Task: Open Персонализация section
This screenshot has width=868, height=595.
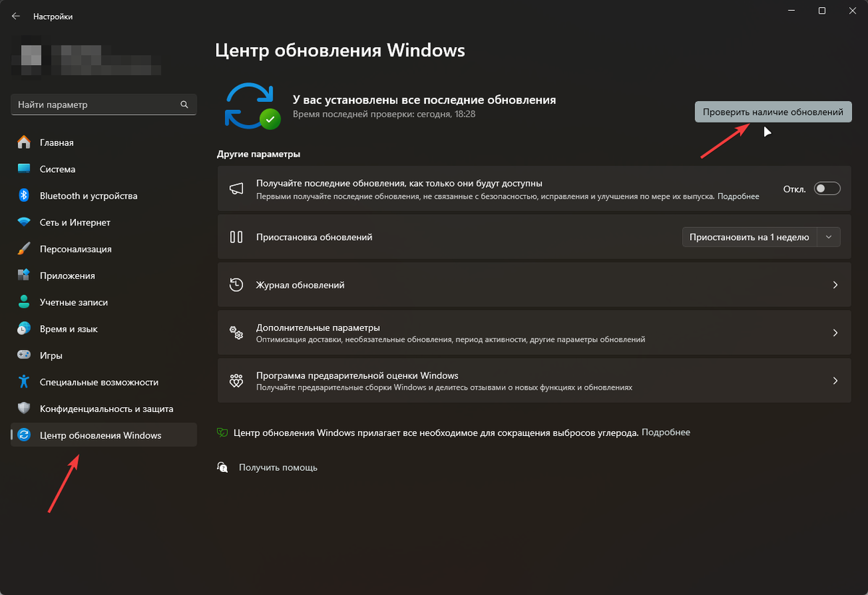Action: pos(103,249)
